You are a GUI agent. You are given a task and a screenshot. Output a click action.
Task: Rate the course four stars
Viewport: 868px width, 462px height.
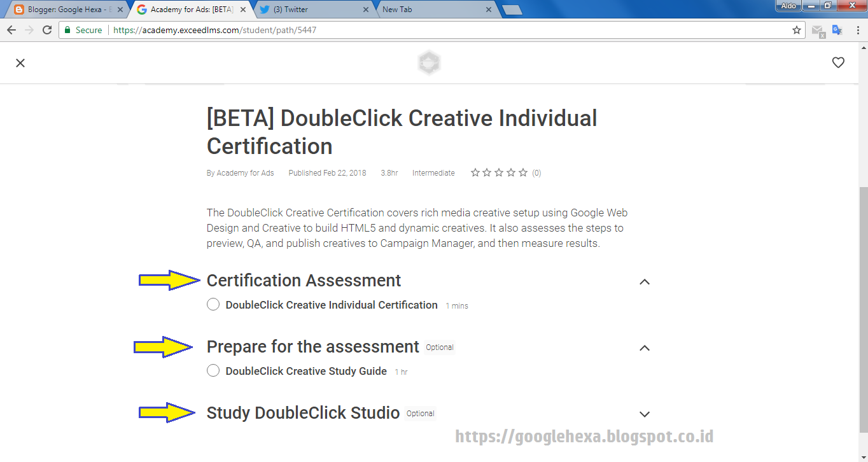point(511,172)
